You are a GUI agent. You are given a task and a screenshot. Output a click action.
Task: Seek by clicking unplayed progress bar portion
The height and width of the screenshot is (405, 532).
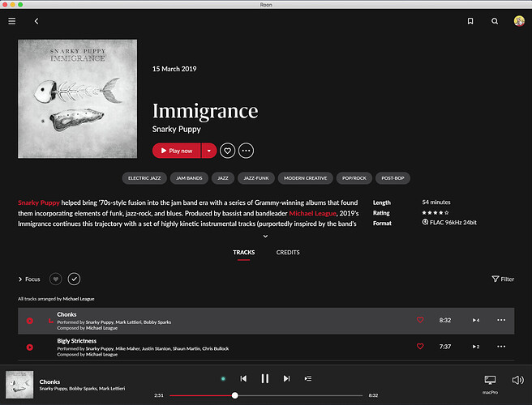[300, 395]
